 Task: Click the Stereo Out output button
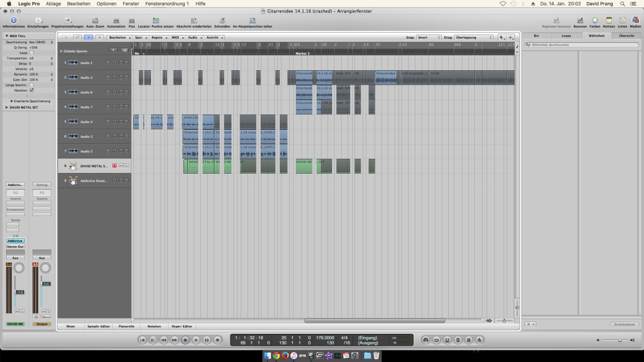[15, 247]
